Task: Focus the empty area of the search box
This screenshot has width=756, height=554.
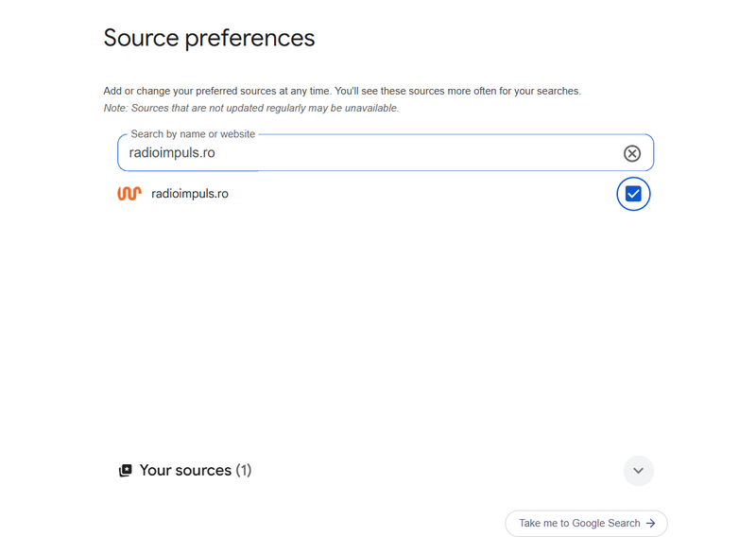Action: (415, 153)
